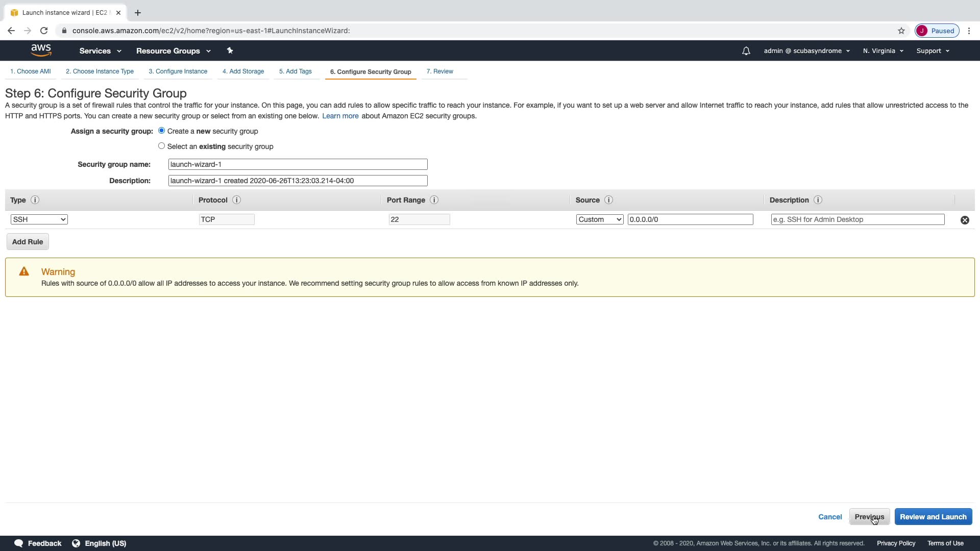The height and width of the screenshot is (551, 980).
Task: Select Create a new security group
Action: (x=162, y=131)
